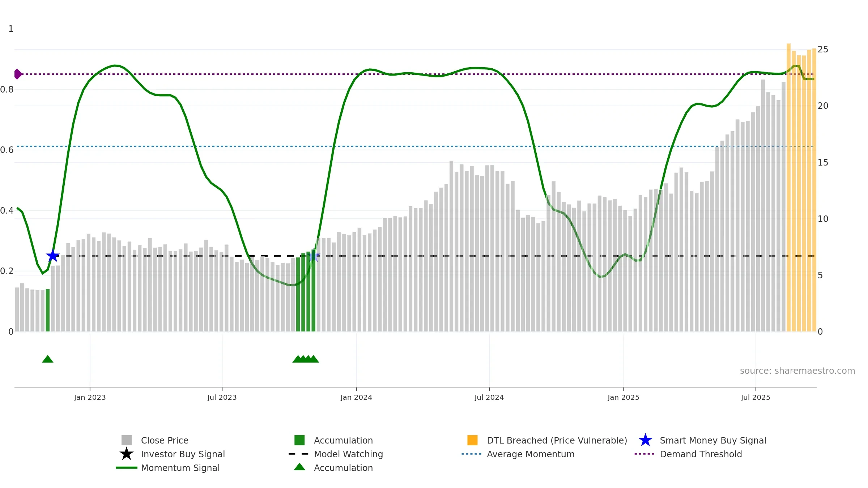Click the Jan 2024 axis label
The width and height of the screenshot is (868, 488).
356,397
